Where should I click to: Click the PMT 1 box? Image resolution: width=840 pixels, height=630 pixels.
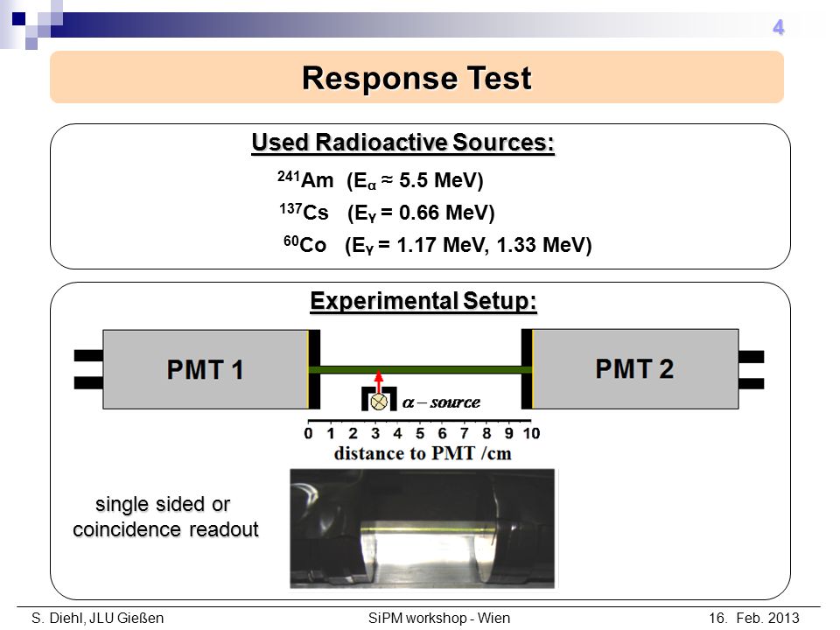(206, 369)
